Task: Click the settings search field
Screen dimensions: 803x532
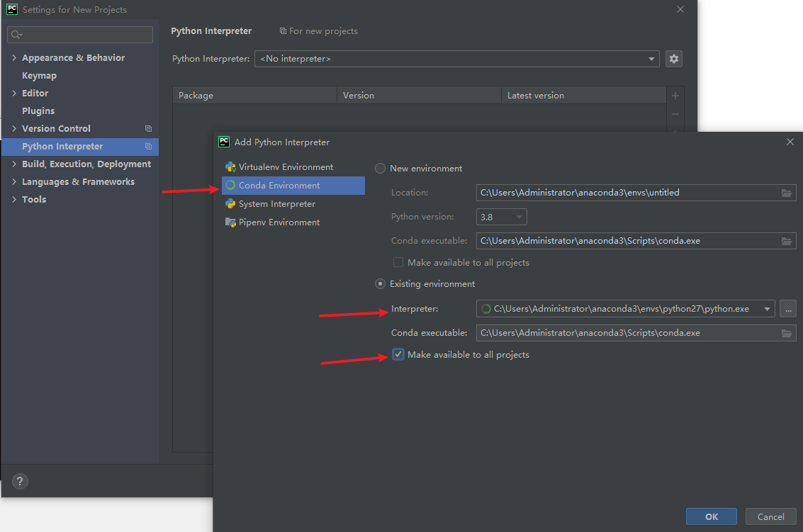Action: pos(80,35)
